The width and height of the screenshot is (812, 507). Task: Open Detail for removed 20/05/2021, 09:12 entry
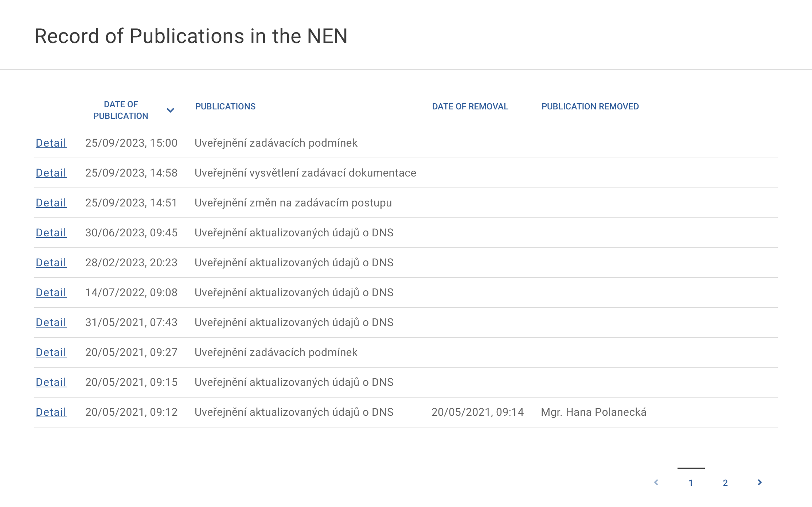point(51,412)
